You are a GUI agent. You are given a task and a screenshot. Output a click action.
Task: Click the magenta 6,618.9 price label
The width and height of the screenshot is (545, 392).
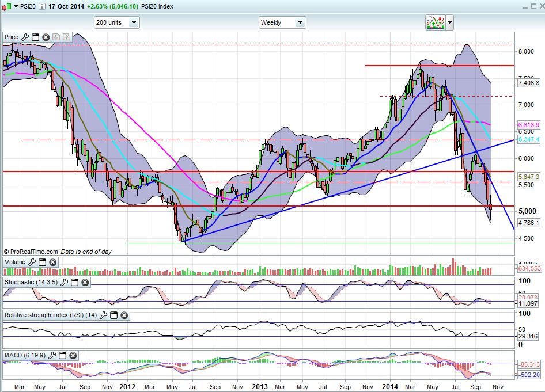click(x=529, y=125)
